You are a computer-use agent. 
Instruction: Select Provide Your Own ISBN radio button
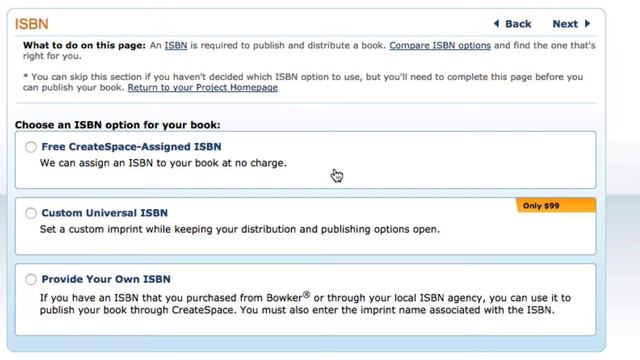[x=31, y=279]
